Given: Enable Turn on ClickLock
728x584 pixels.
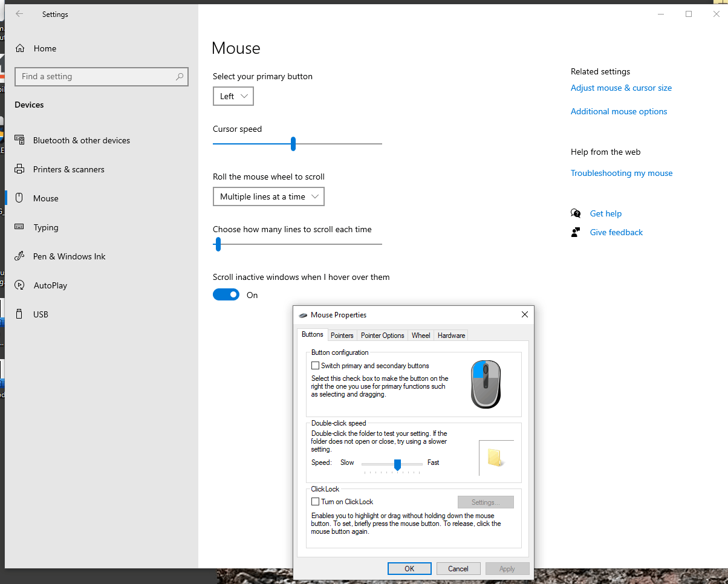Looking at the screenshot, I should (x=315, y=501).
